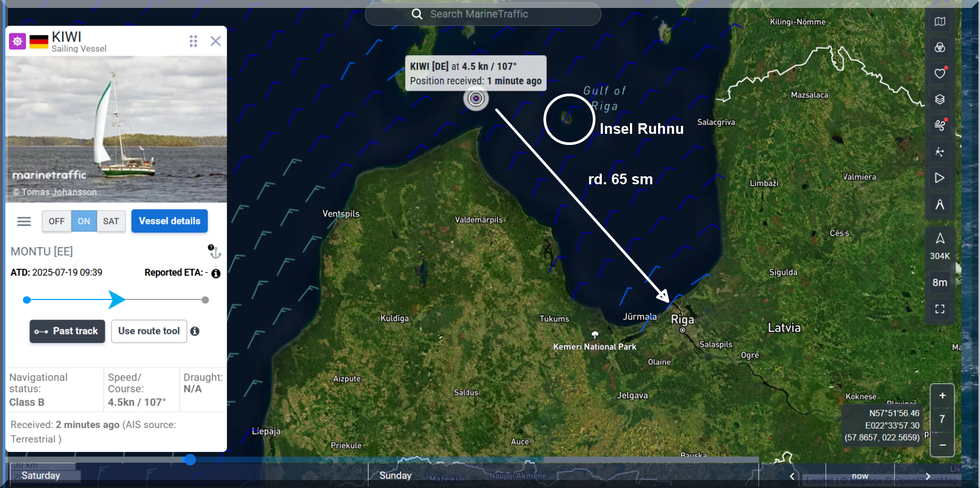Click the heart favorites icon
This screenshot has width=980, height=488.
click(x=940, y=73)
